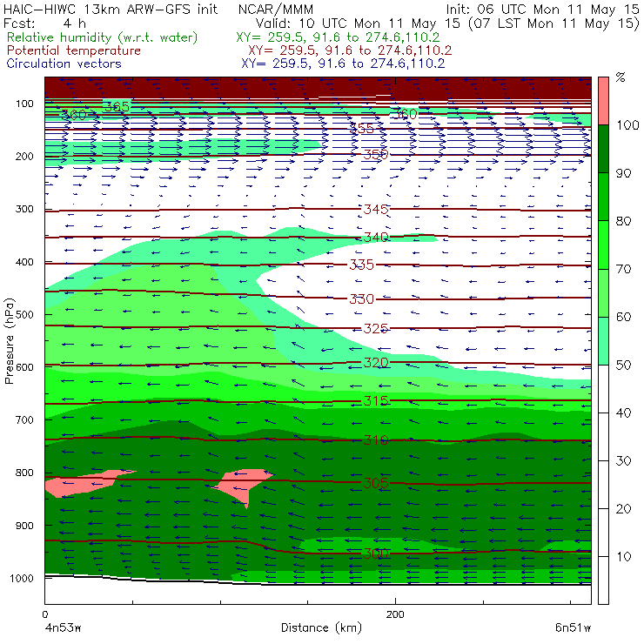Viewport: 644px width, 644px height.
Task: Click the pressure axis '200' tick label
Action: 24,156
